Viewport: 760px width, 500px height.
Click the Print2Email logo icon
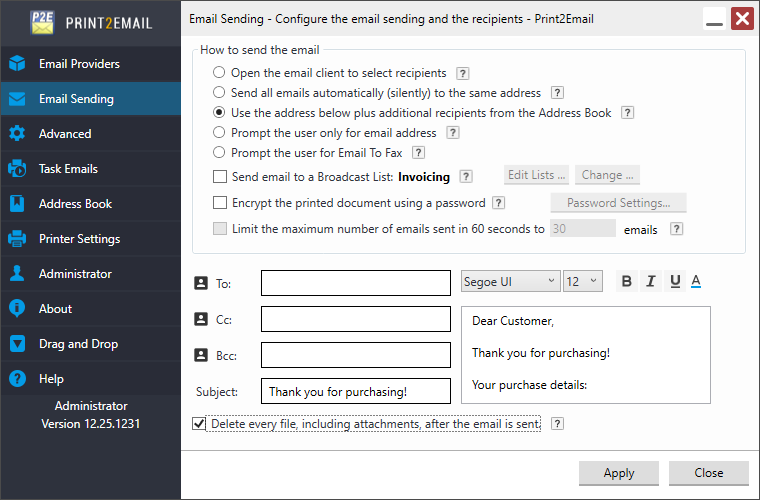coord(43,22)
